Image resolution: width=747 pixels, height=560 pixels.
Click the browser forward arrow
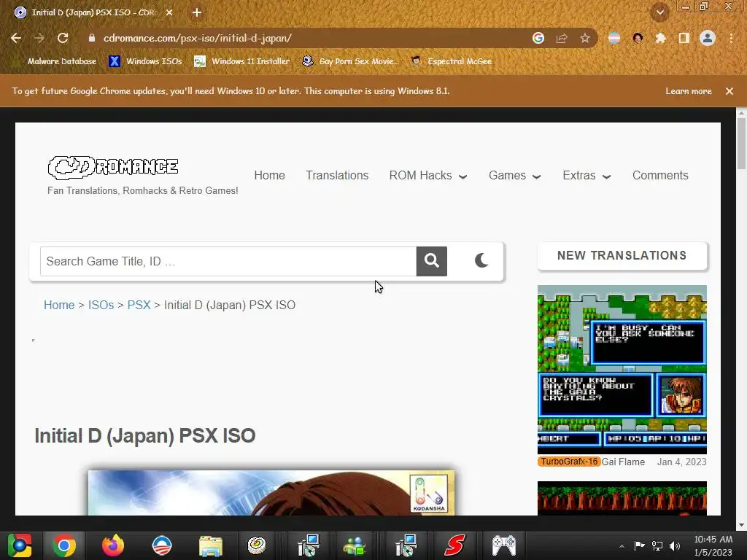coord(39,38)
